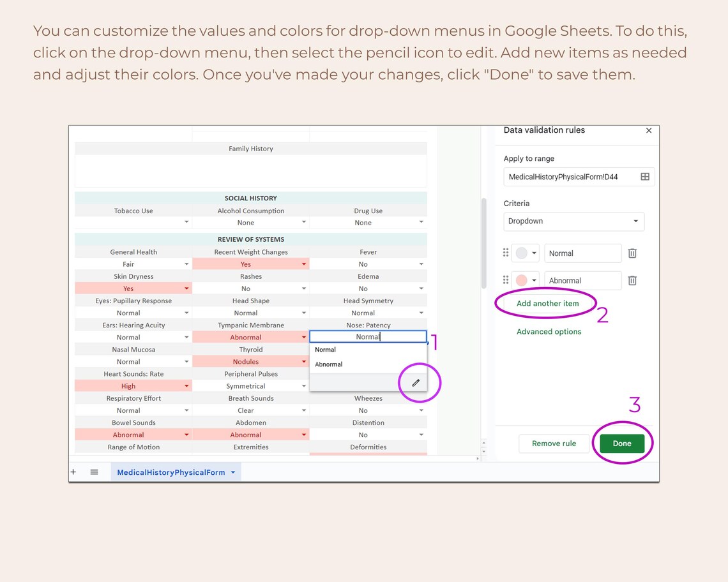Click the scroll-down arrow of sheet scrollbar
The height and width of the screenshot is (582, 728).
click(x=484, y=451)
